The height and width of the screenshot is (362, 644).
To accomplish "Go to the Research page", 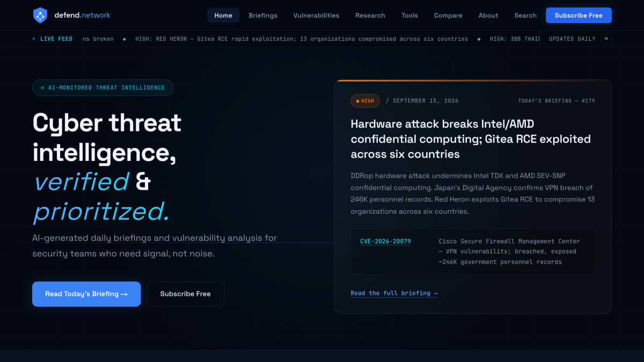I will (x=370, y=16).
